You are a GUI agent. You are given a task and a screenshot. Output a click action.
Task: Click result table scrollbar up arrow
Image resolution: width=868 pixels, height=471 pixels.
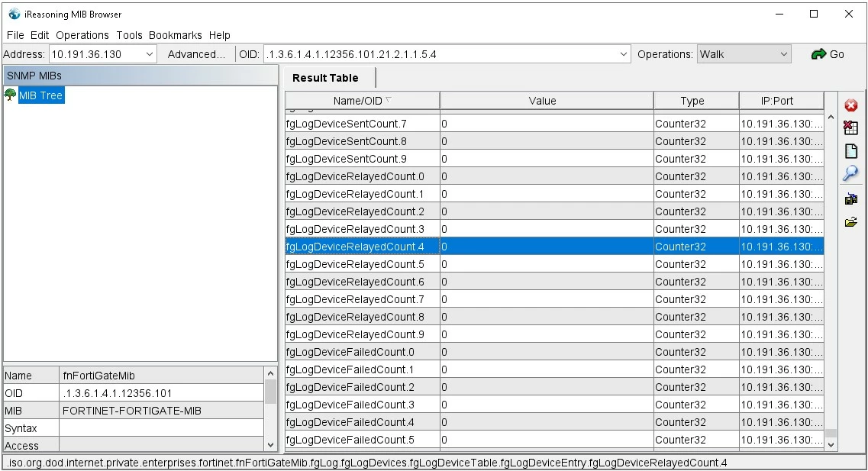click(831, 118)
